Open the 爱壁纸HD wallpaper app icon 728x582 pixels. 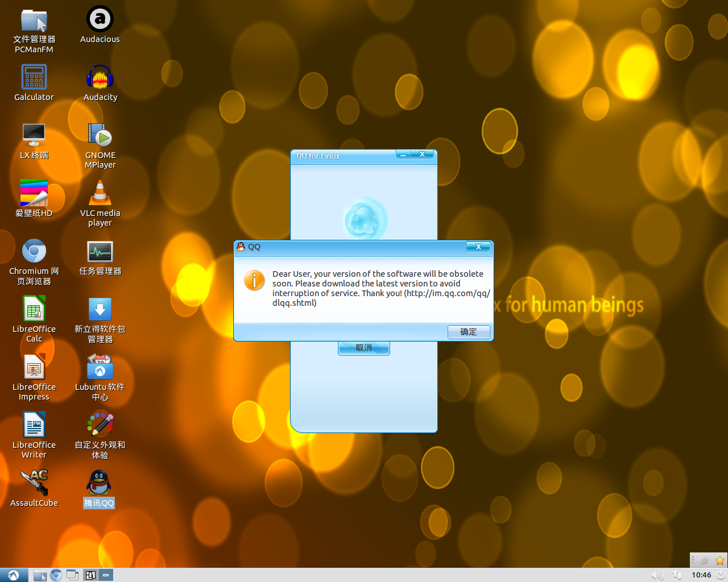(x=34, y=193)
